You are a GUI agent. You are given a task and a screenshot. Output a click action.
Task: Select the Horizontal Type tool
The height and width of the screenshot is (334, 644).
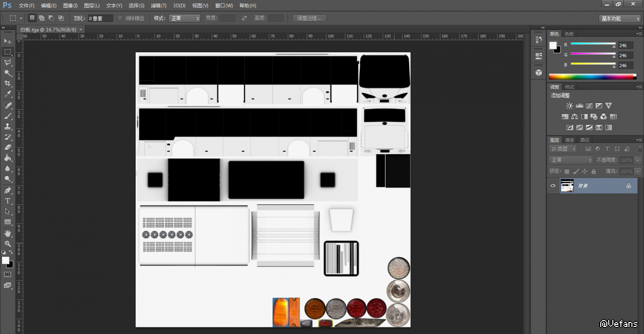8,201
